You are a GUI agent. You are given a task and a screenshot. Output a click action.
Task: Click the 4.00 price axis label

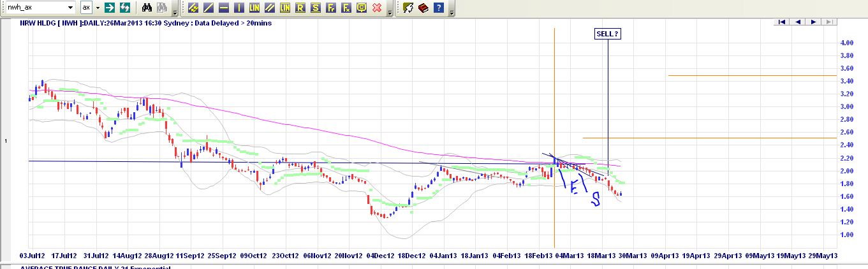tap(847, 43)
